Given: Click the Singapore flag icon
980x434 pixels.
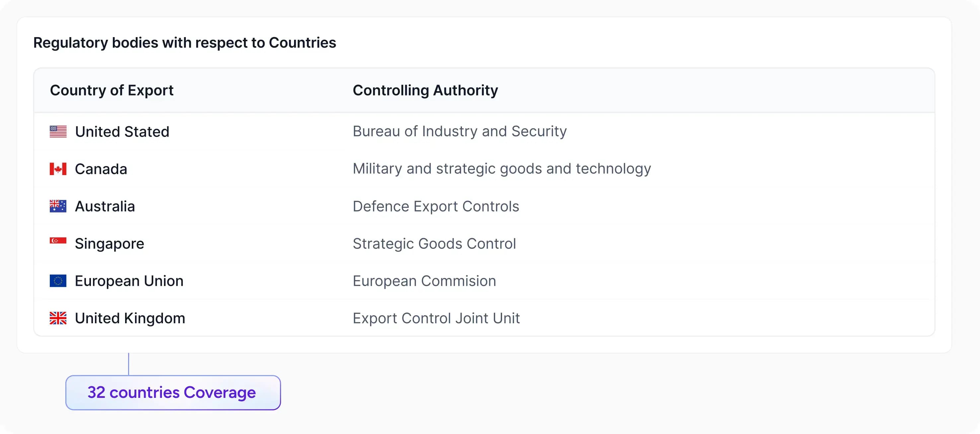Looking at the screenshot, I should coord(58,241).
